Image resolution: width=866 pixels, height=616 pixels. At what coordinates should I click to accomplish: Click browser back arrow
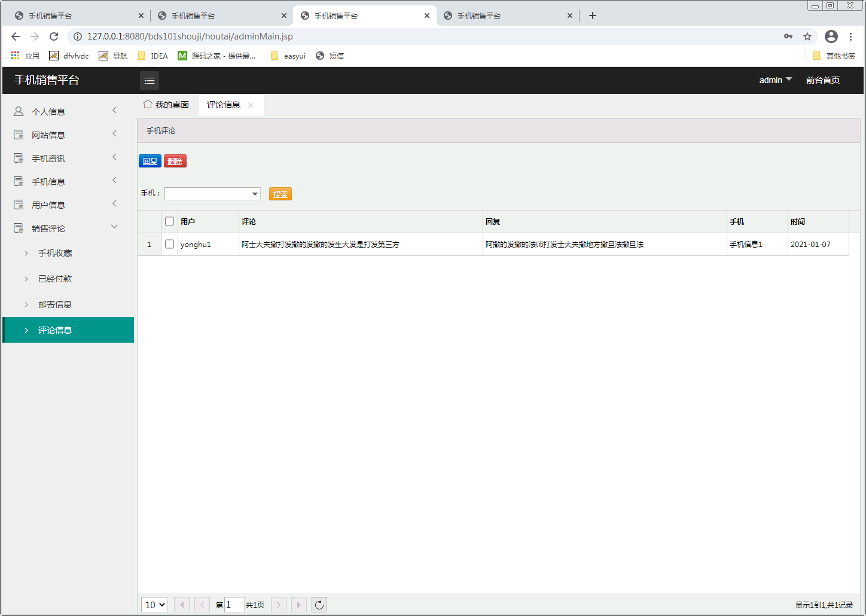(16, 36)
